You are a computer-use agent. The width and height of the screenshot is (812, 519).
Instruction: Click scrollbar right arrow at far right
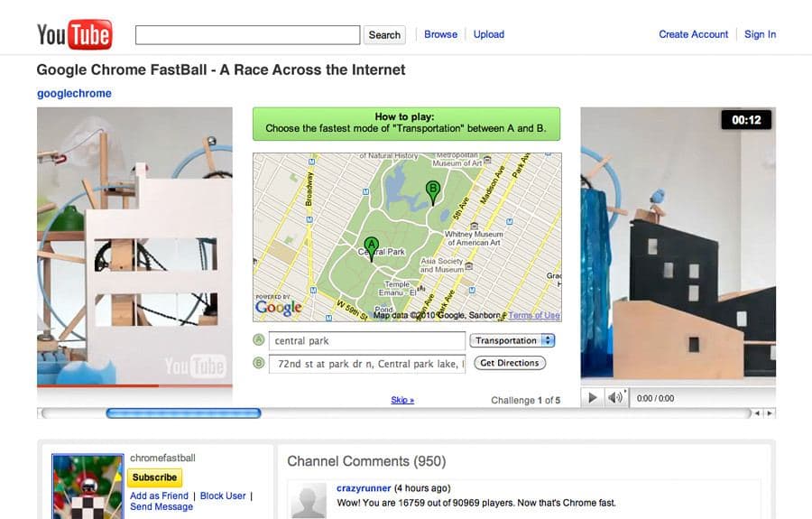[770, 413]
